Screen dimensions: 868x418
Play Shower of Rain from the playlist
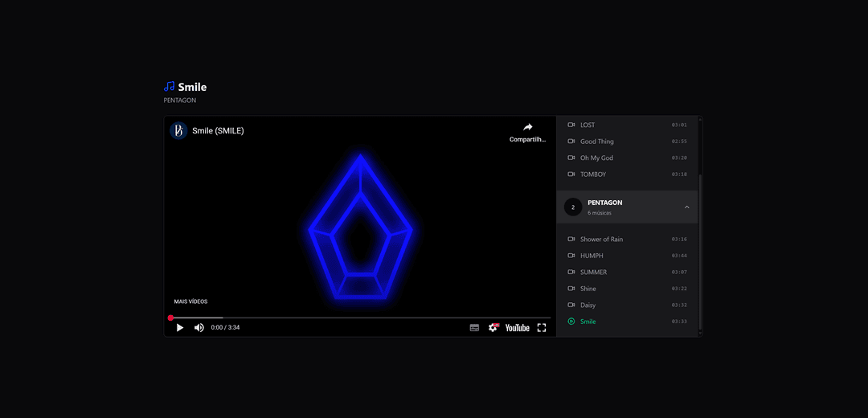point(601,240)
